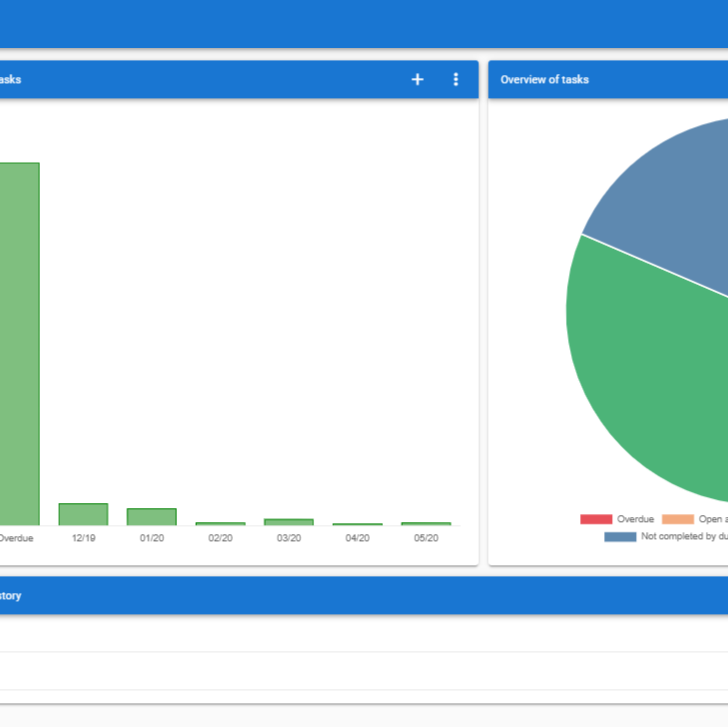Click the 'Overdue' legend label under pie chart

(x=636, y=519)
